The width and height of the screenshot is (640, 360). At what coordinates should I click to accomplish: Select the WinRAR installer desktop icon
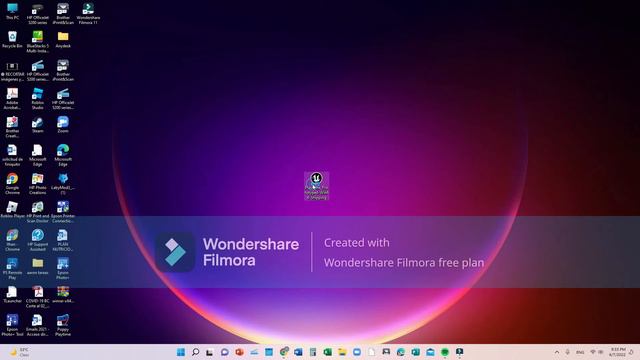(x=63, y=294)
